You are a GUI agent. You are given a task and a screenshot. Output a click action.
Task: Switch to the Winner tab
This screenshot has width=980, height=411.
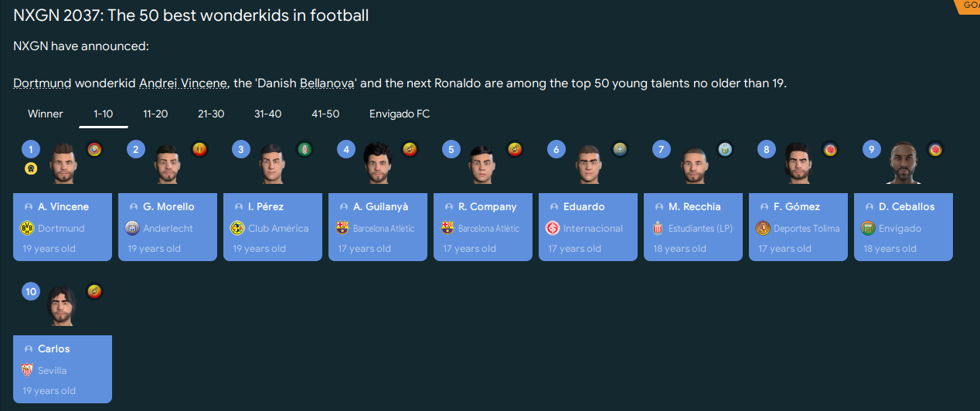click(46, 114)
